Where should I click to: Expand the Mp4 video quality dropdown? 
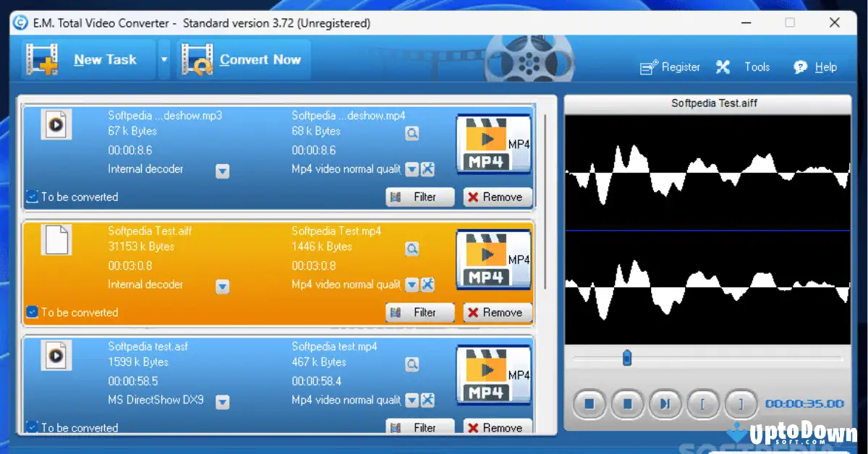[412, 284]
